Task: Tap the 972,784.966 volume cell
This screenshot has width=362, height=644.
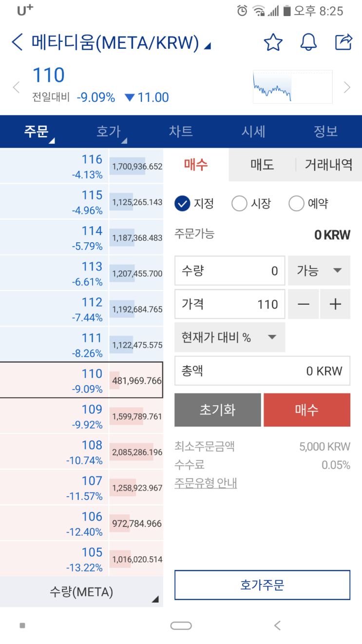Action: pyautogui.click(x=136, y=524)
